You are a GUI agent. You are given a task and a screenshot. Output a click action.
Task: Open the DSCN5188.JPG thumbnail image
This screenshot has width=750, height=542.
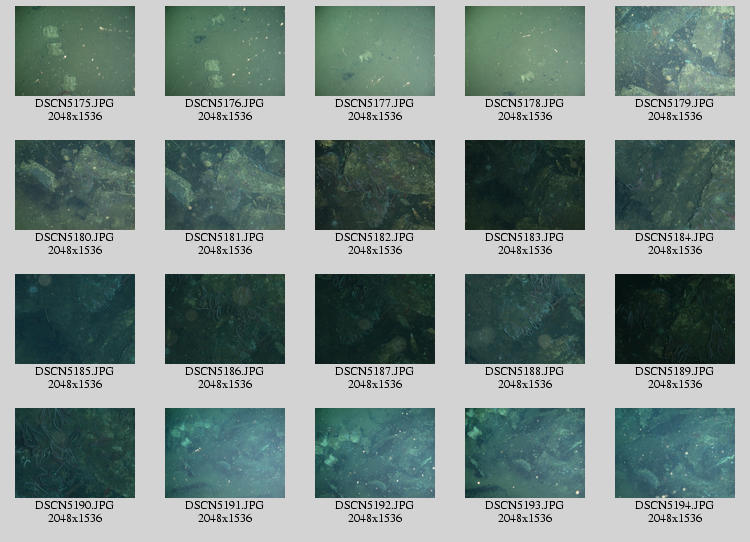525,319
